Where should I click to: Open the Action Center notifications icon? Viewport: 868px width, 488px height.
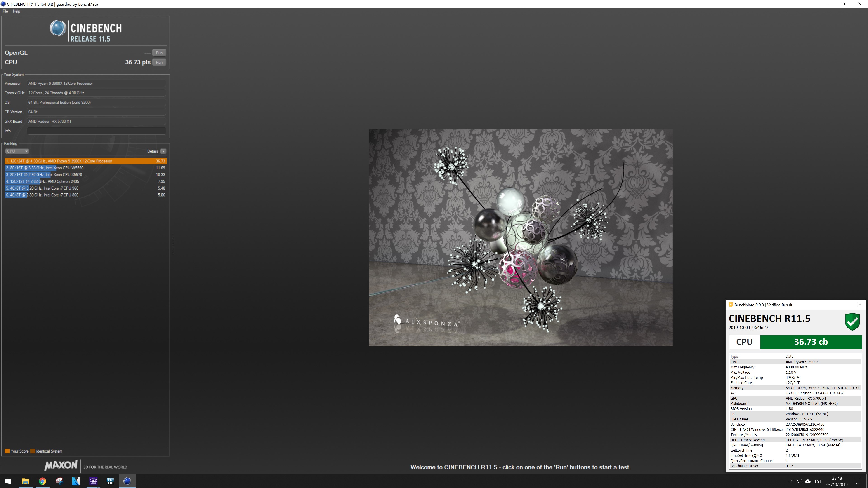coord(856,481)
